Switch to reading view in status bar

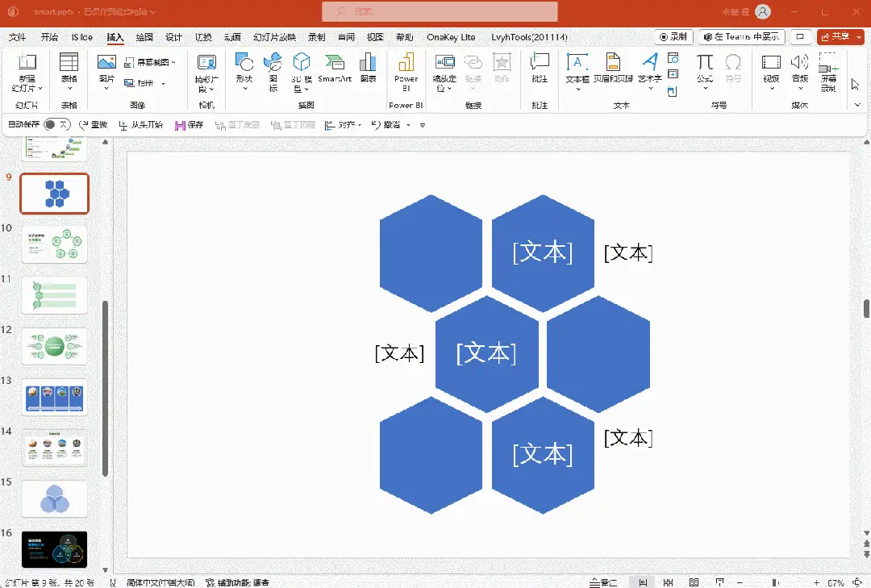point(694,582)
